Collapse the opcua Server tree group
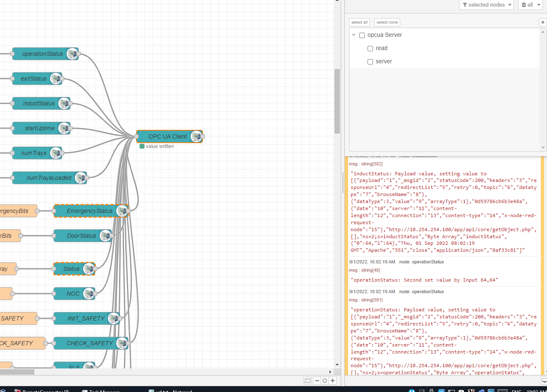 (354, 35)
